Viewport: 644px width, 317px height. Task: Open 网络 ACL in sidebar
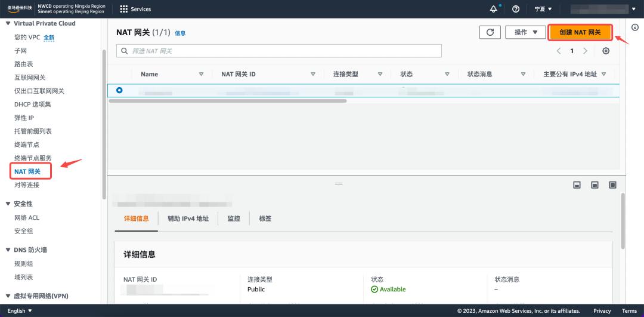coord(27,217)
